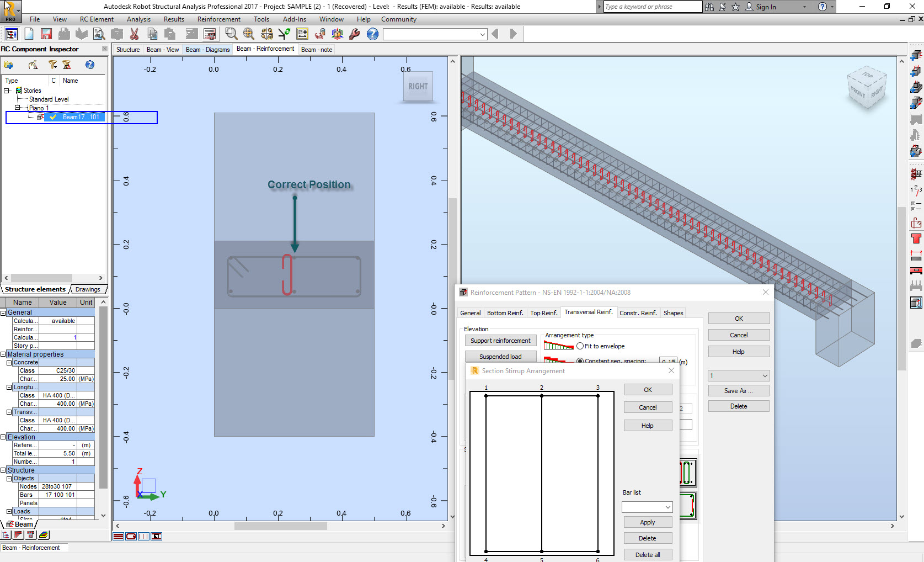Click the horizontal scrollbar thumb under section view

(x=280, y=526)
